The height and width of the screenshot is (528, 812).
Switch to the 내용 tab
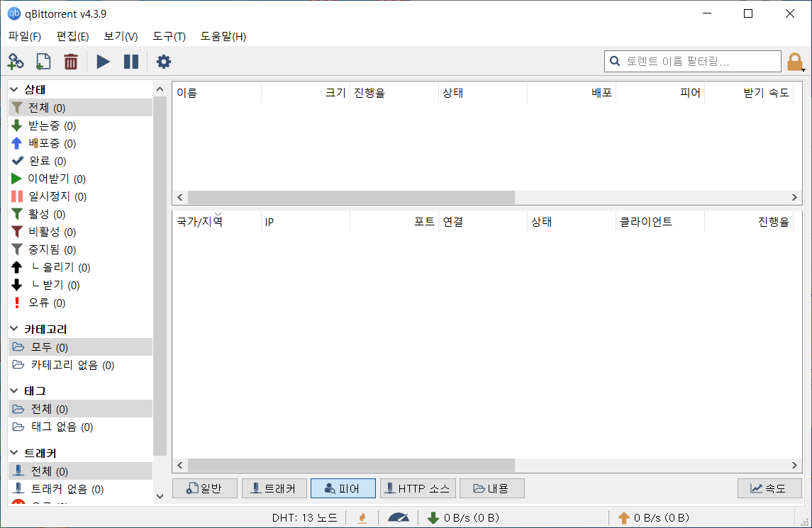pos(492,488)
